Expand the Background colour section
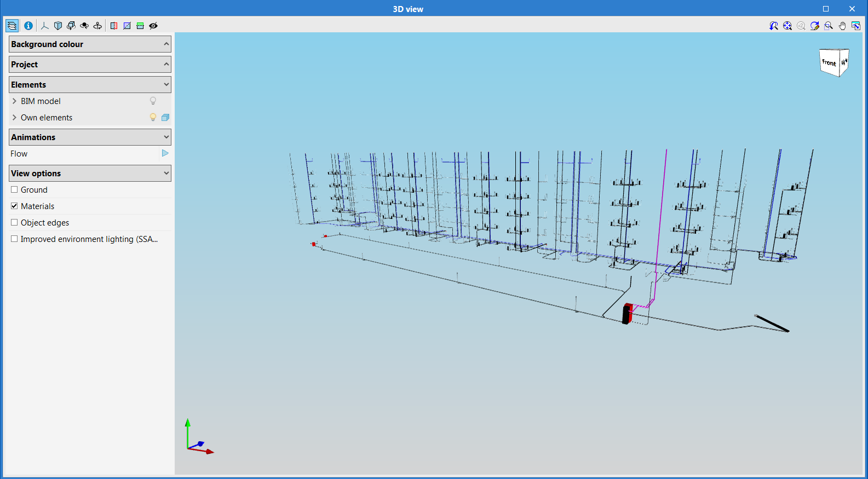 (x=166, y=44)
